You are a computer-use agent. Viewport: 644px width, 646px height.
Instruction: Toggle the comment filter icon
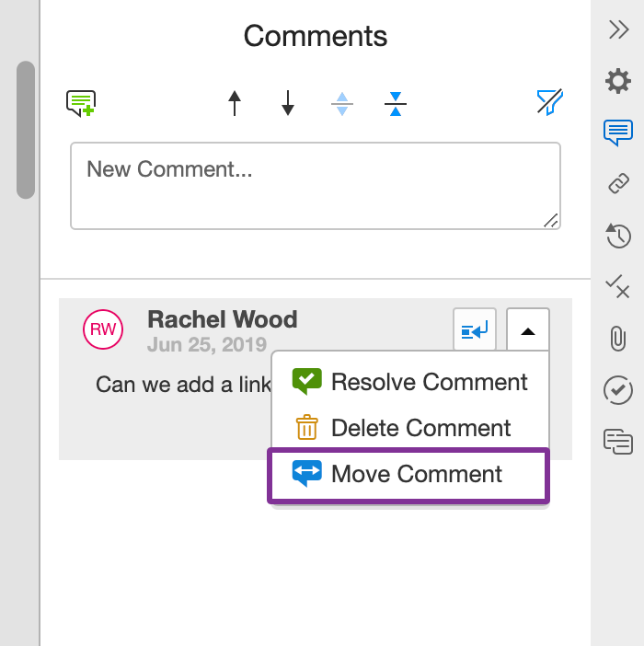point(550,102)
